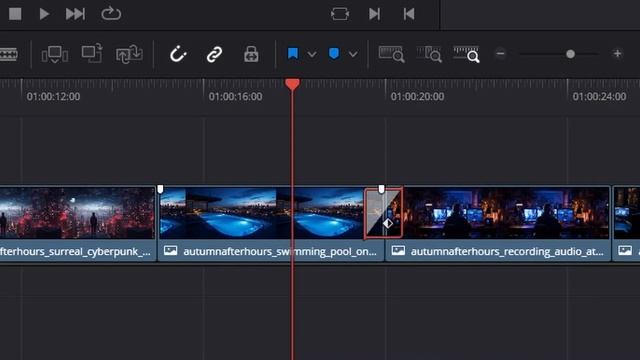This screenshot has height=360, width=640.
Task: Click the white handle atop the transition
Action: point(381,189)
